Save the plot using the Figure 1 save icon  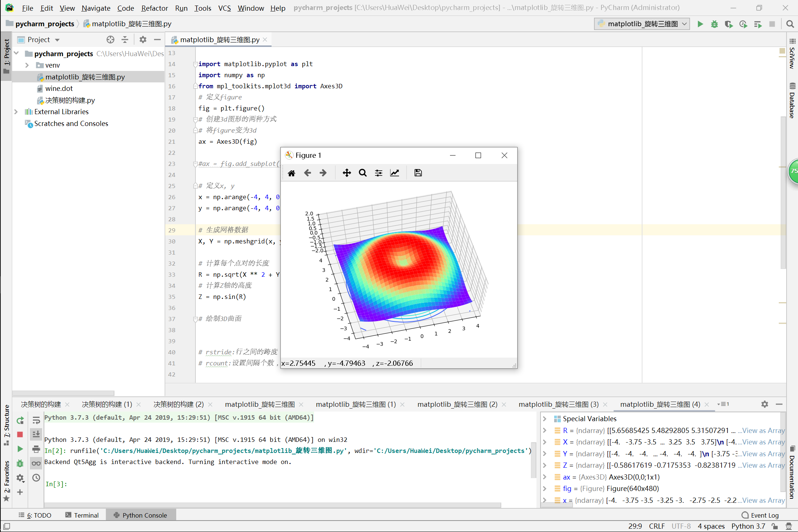(x=417, y=173)
